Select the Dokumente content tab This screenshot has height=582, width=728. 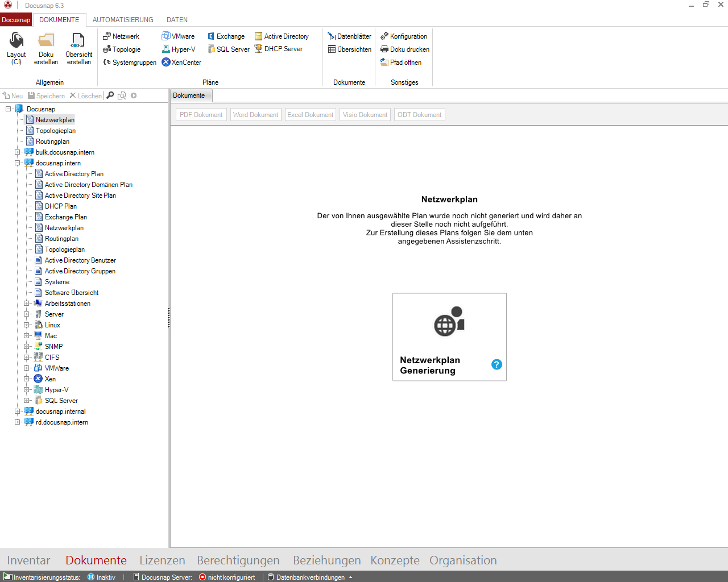[x=191, y=95]
